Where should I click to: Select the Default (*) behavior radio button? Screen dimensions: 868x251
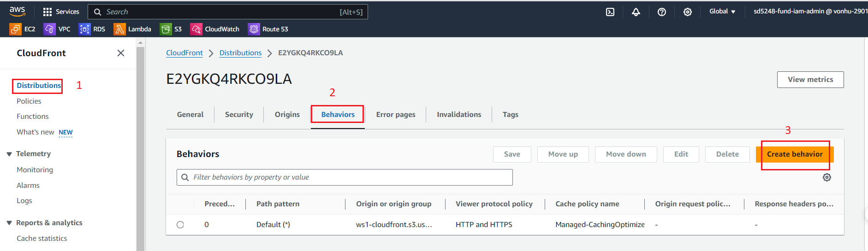tap(180, 225)
